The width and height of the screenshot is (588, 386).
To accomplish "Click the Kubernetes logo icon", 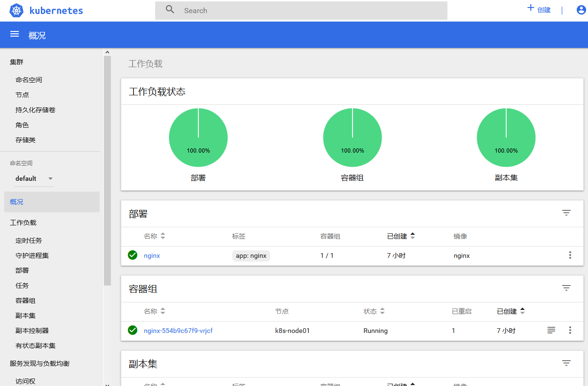I will pos(16,10).
